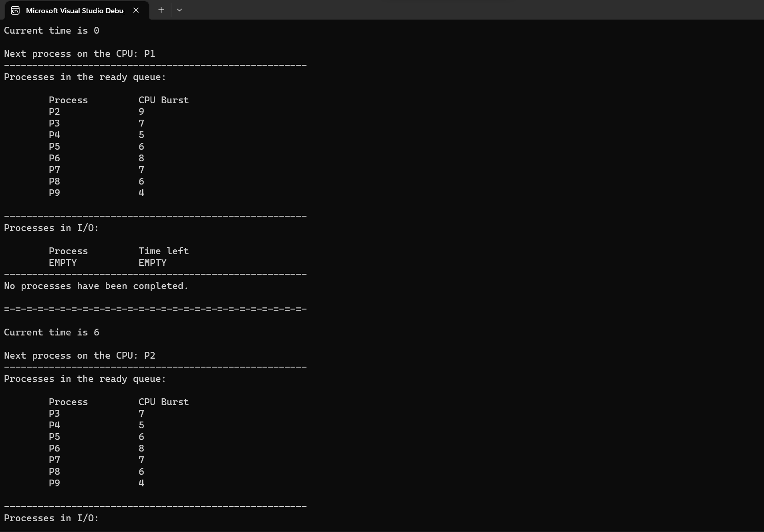The width and height of the screenshot is (764, 532).
Task: Click 'Next process on the CPU: P1' line
Action: tap(79, 53)
